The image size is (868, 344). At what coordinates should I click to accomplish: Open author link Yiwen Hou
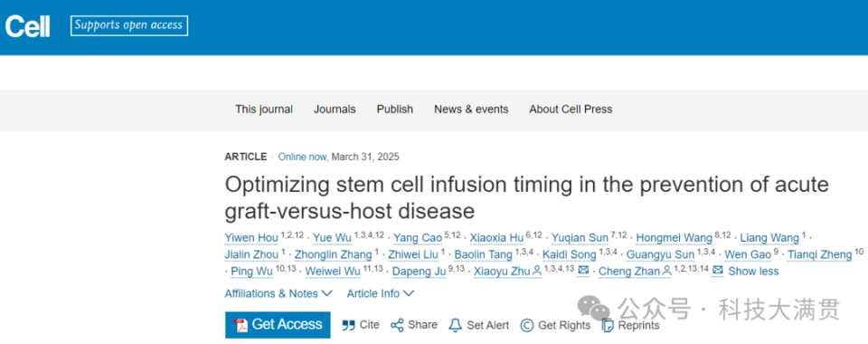pos(251,238)
